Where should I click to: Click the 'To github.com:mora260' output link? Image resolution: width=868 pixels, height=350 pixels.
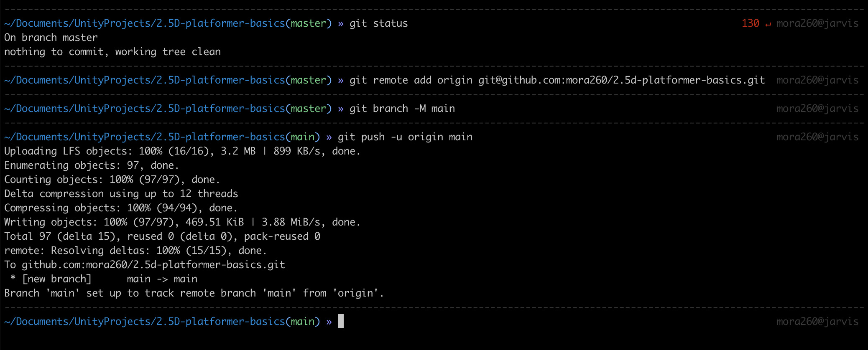click(145, 265)
